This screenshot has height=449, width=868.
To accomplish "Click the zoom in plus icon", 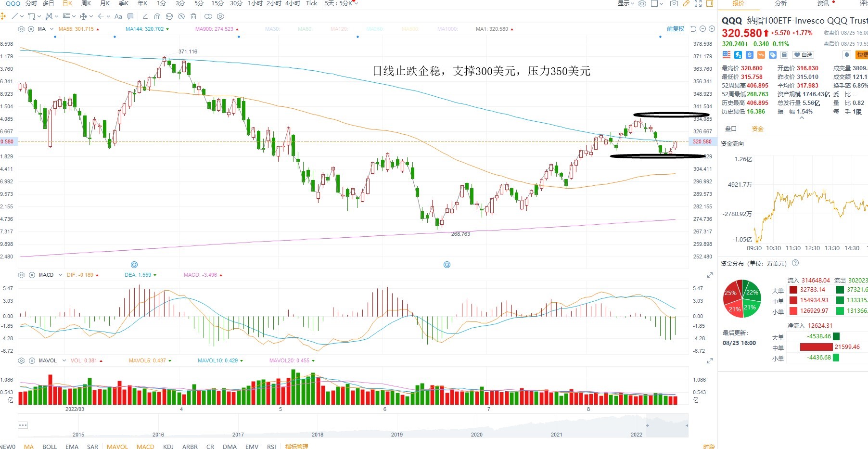I will [712, 29].
